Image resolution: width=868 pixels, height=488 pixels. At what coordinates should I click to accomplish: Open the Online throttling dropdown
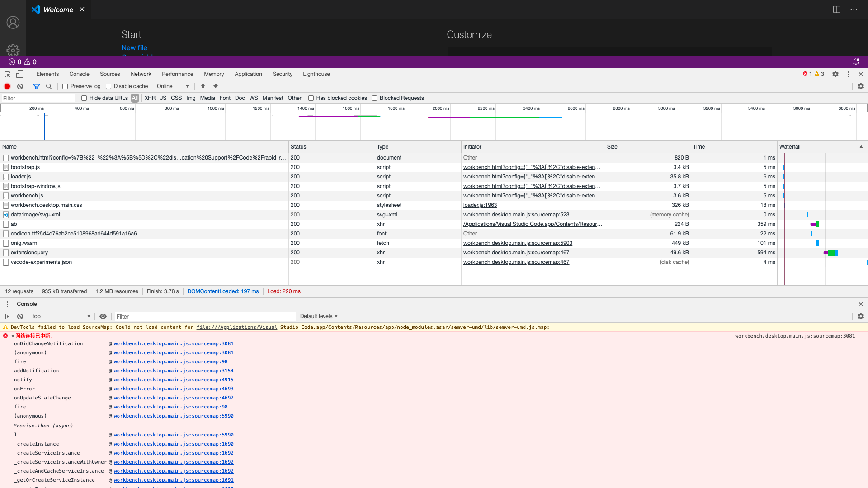[x=173, y=86]
